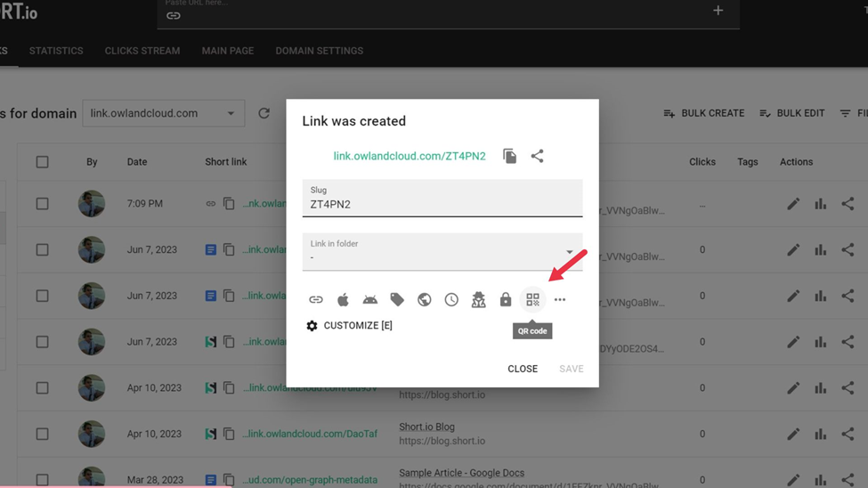The width and height of the screenshot is (868, 488).
Task: Edit the DaoTaf link with pencil
Action: pyautogui.click(x=793, y=435)
